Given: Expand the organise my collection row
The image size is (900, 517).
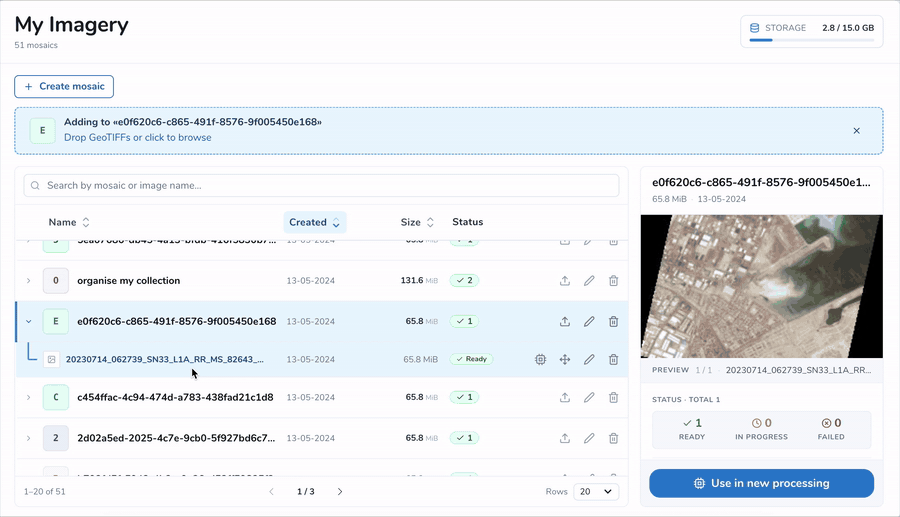Looking at the screenshot, I should [x=28, y=281].
